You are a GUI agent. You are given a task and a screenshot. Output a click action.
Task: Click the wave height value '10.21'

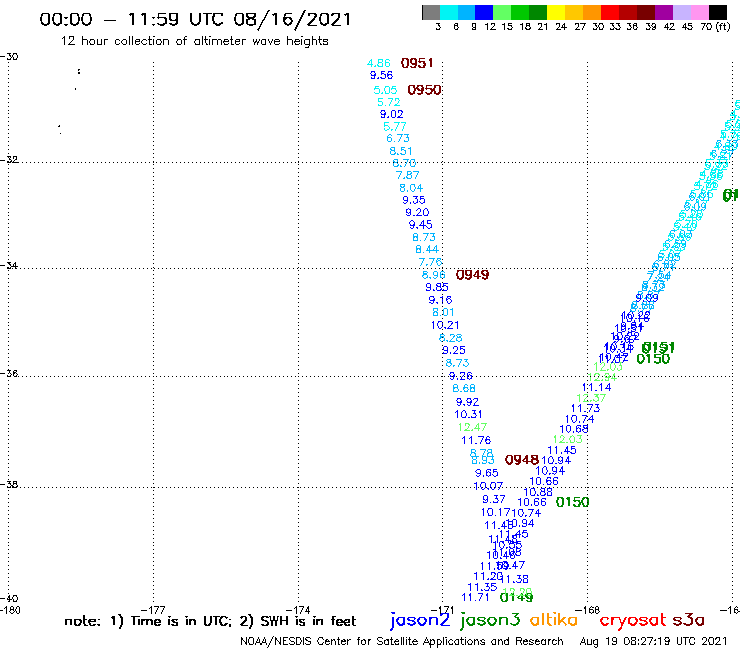point(445,325)
